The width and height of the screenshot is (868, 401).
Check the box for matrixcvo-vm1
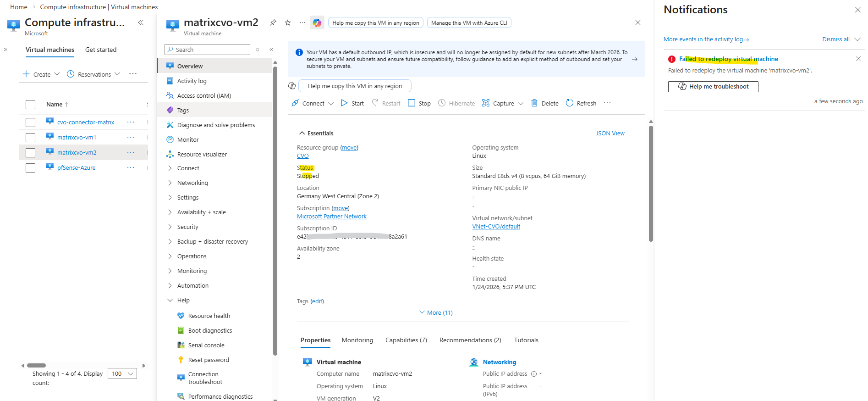pos(31,138)
